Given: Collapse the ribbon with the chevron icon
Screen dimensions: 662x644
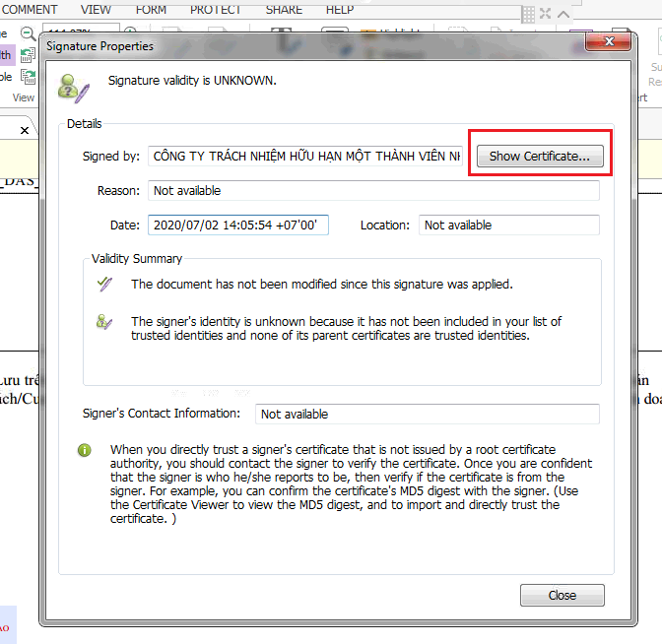Looking at the screenshot, I should tap(563, 15).
